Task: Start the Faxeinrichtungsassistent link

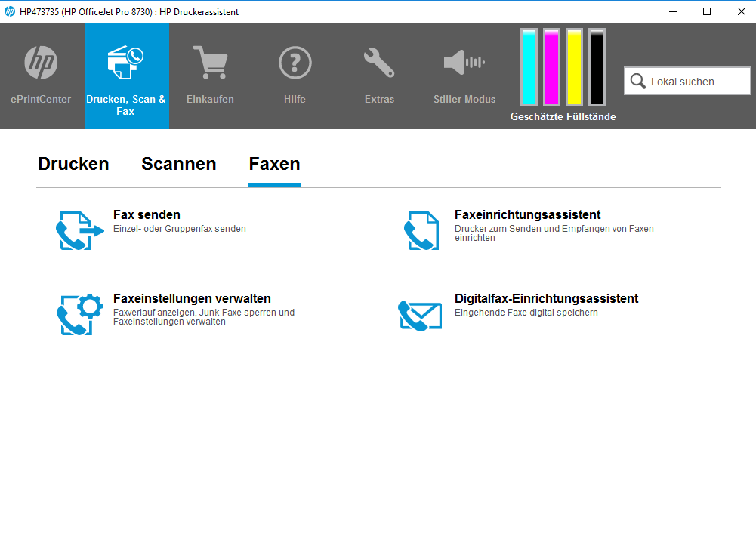Action: tap(527, 215)
